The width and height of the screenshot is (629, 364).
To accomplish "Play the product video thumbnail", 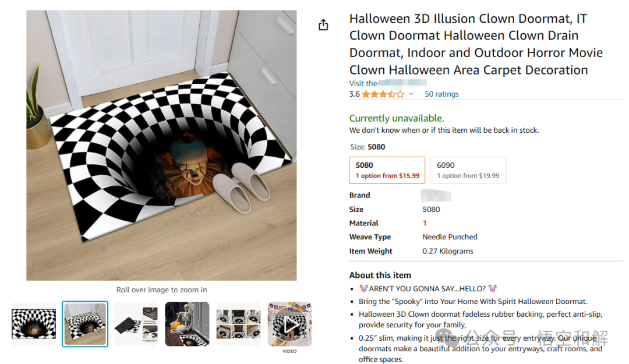I will point(289,324).
